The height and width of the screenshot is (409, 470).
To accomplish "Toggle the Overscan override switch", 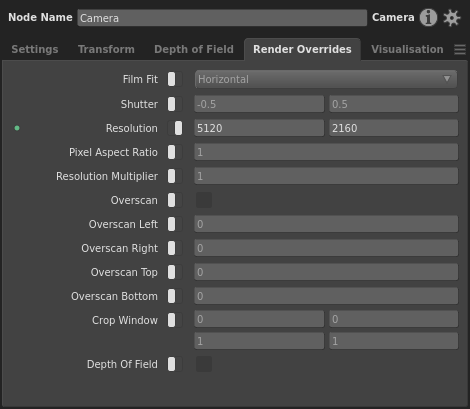I will click(175, 200).
